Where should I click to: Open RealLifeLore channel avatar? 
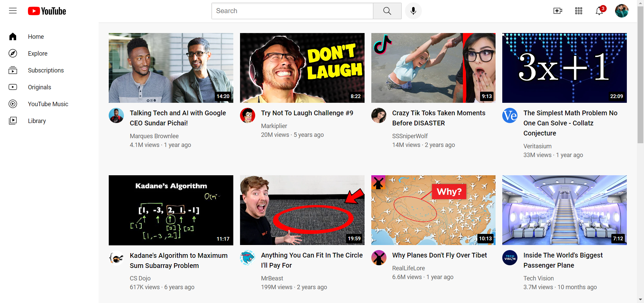coord(379,258)
